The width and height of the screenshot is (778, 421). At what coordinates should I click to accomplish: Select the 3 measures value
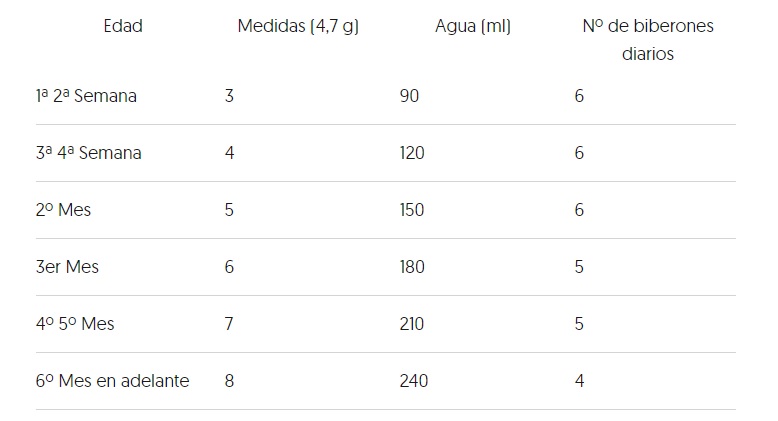(229, 96)
